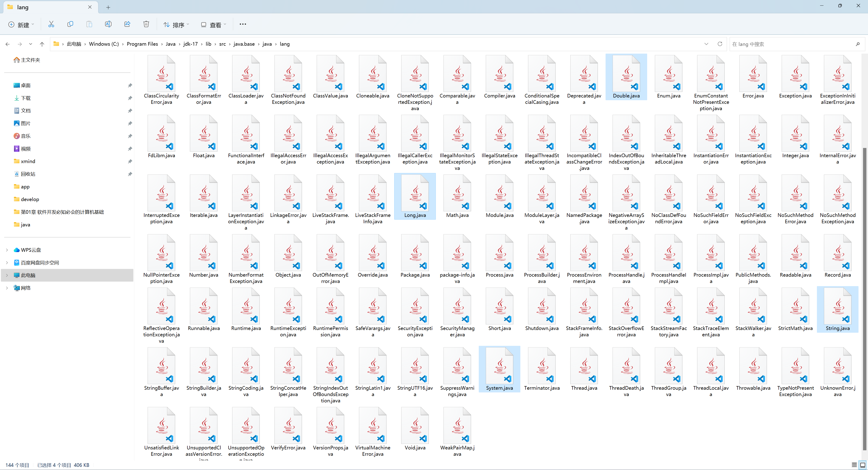The width and height of the screenshot is (868, 470).
Task: Open the 新建 dropdown
Action: [x=21, y=25]
